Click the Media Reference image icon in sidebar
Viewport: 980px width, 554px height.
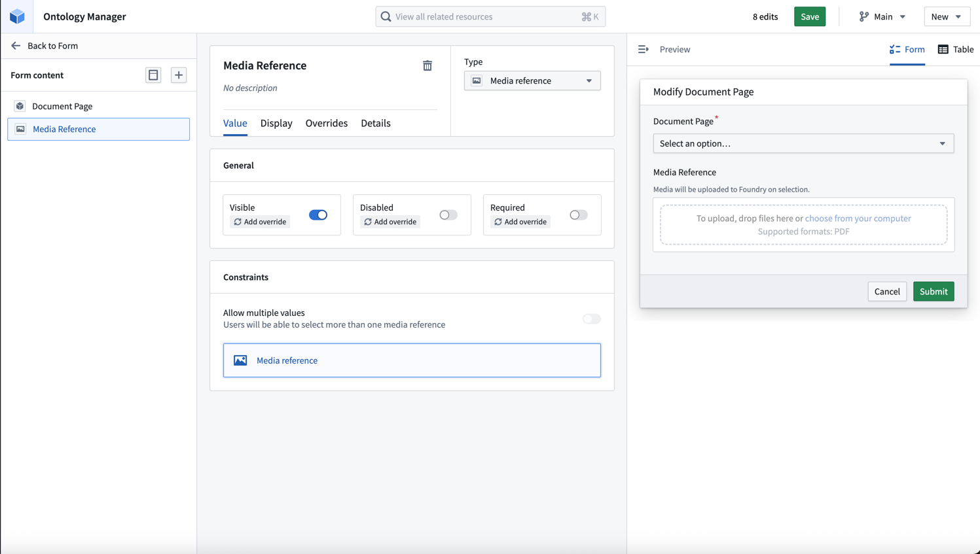pos(21,129)
